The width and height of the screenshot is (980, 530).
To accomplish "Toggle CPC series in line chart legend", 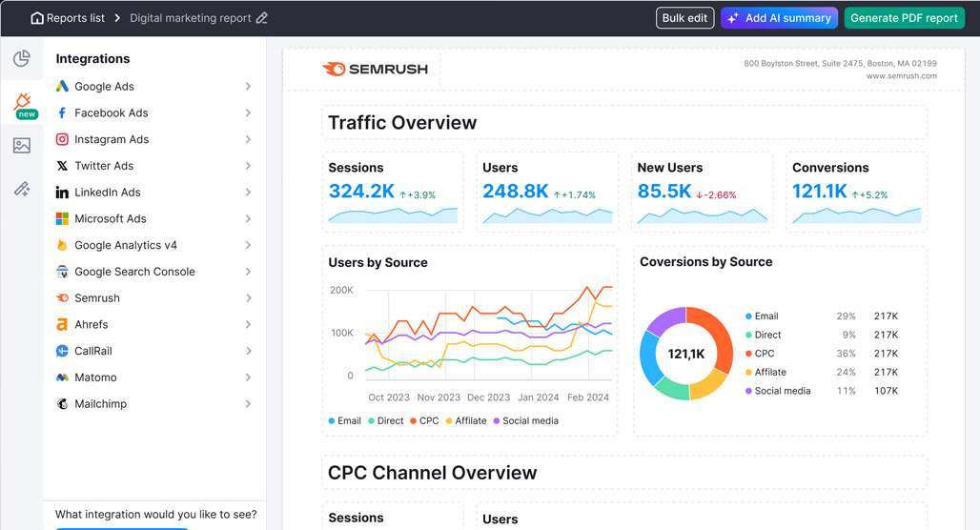I will 424,420.
